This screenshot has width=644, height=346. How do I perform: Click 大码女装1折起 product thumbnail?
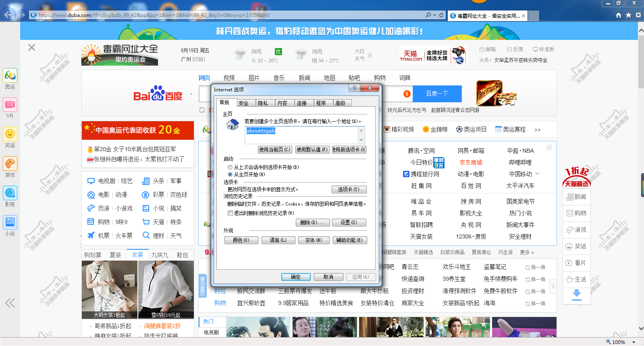pos(110,290)
